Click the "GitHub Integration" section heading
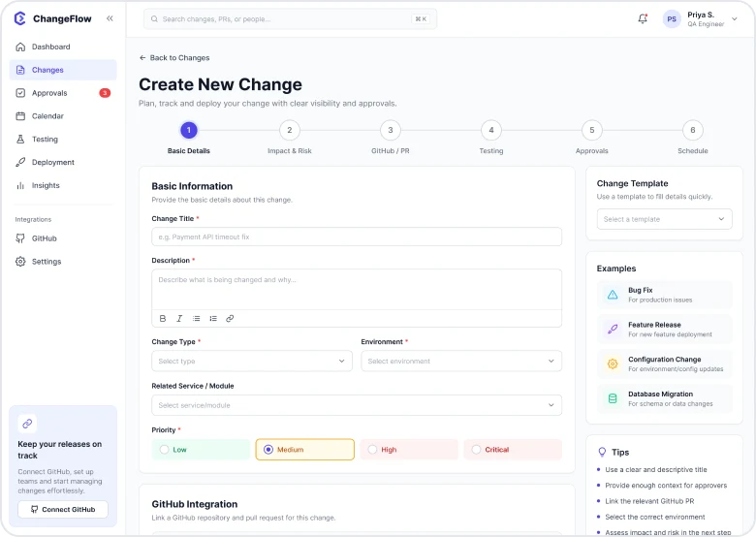Screen dimensions: 756x537 click(x=195, y=504)
